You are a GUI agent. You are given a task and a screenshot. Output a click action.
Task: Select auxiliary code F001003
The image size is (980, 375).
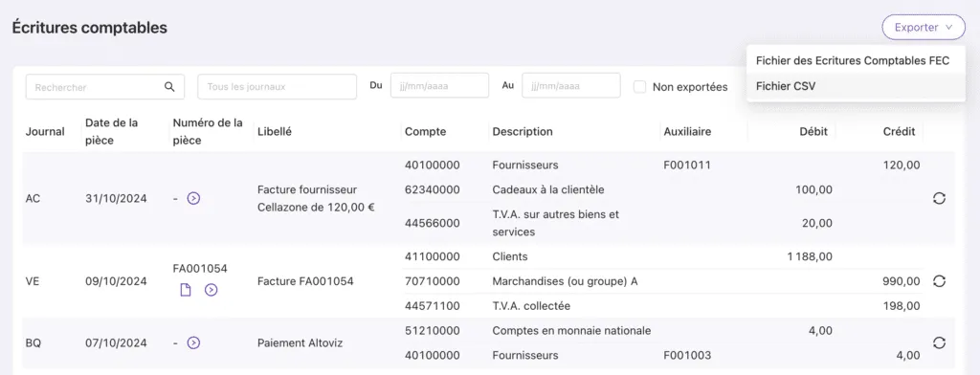687,356
